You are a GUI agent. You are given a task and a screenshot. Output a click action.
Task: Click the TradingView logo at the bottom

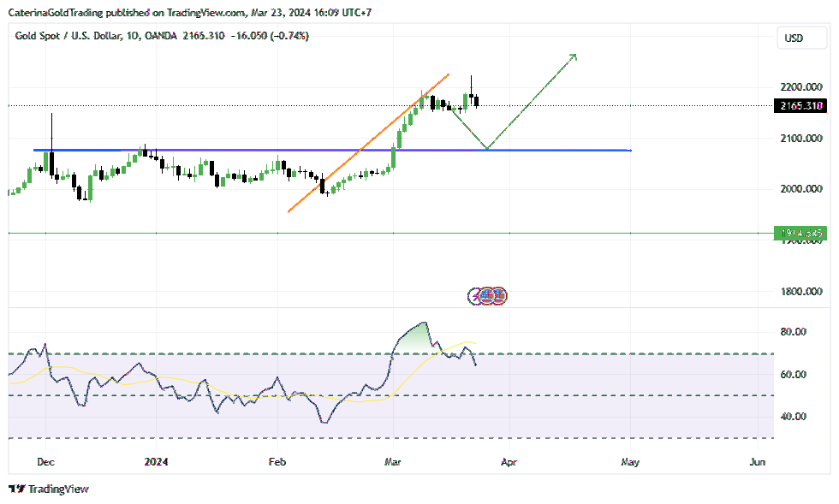(x=49, y=489)
